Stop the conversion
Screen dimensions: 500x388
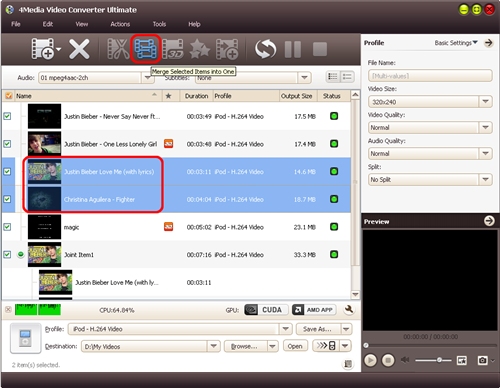320,49
